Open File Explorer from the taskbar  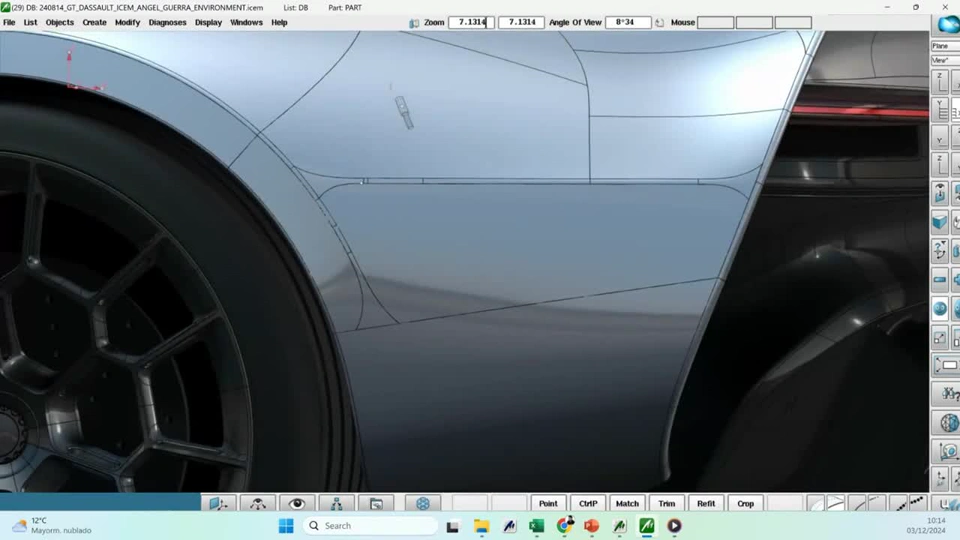(481, 526)
